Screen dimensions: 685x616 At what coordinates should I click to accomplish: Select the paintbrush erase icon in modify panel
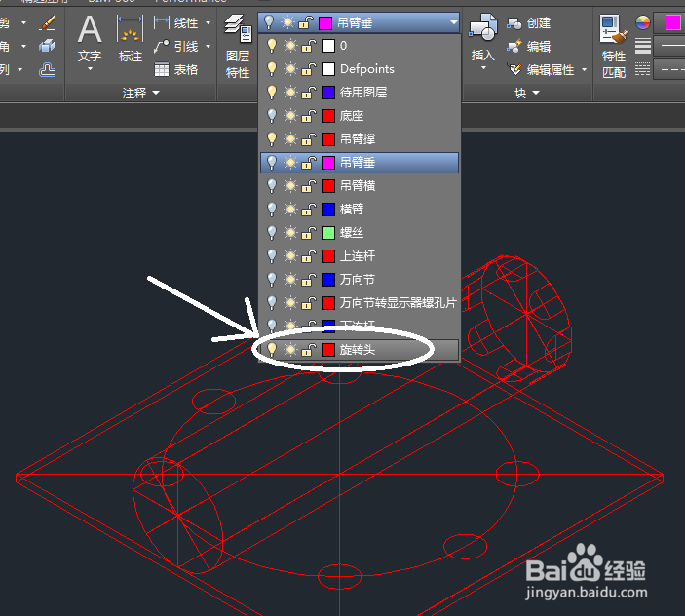(47, 22)
